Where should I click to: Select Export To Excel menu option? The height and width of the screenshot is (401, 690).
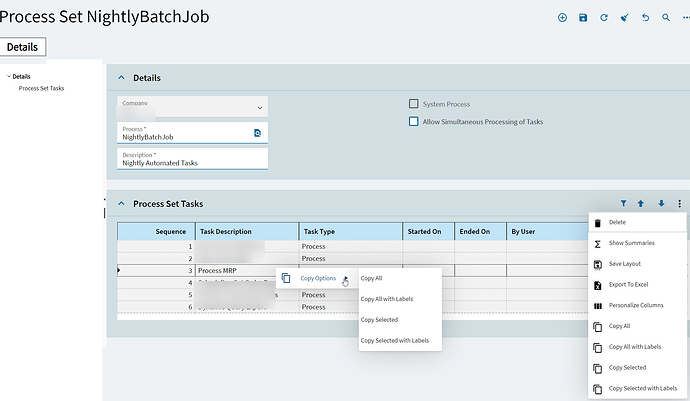click(629, 284)
